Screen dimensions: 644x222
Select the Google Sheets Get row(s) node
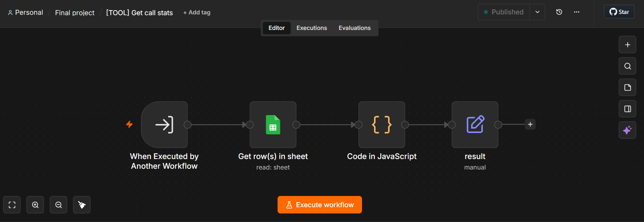tap(273, 125)
